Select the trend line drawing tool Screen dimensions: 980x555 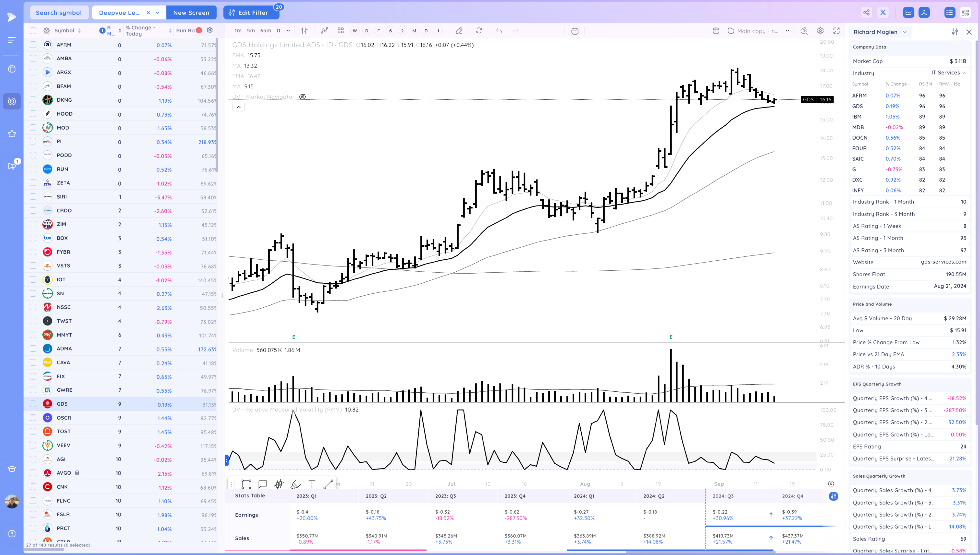pos(328,484)
